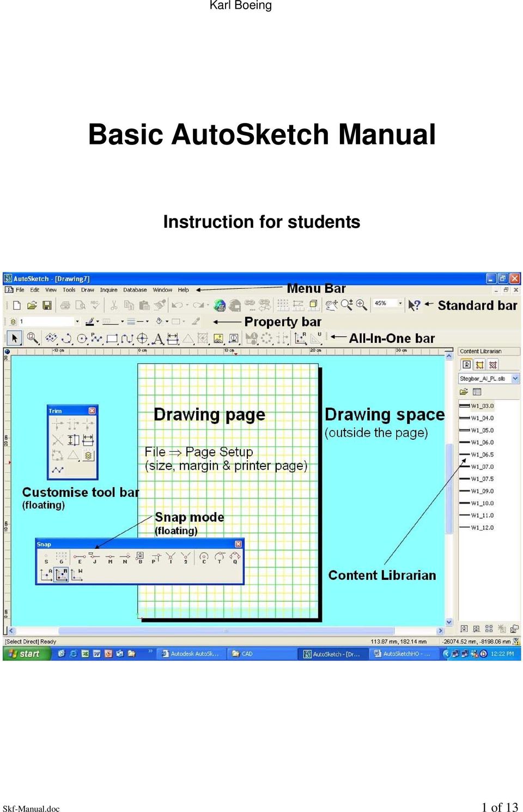The image size is (523, 812).
Task: Open the layer dropdown showing 1
Action: (x=77, y=322)
